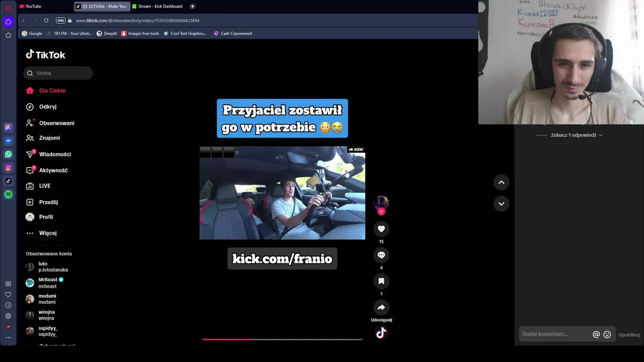The width and height of the screenshot is (644, 362).
Task: Click the address bar URL
Action: pos(137,21)
